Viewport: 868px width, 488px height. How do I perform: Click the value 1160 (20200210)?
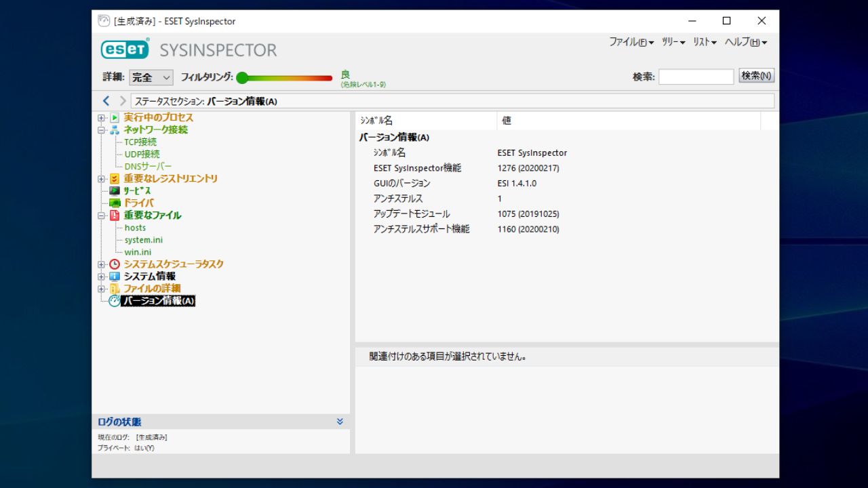point(528,229)
